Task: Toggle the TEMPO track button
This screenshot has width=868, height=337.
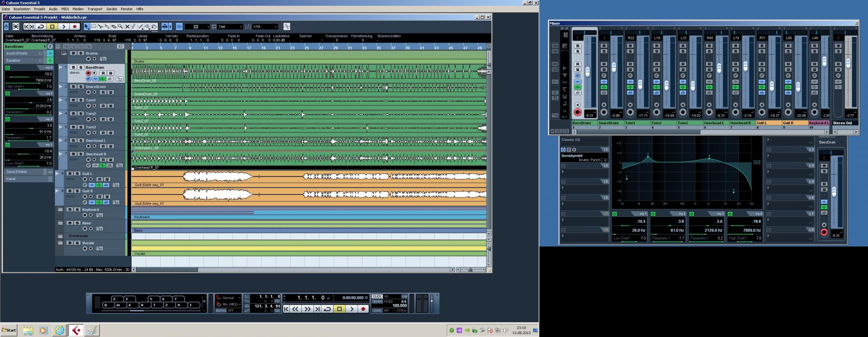Action: click(x=377, y=301)
